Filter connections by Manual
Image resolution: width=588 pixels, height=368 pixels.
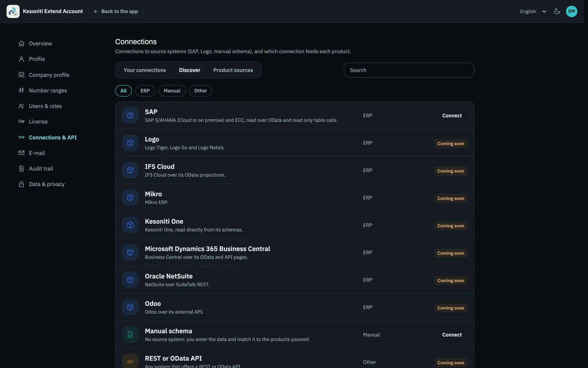pos(172,91)
